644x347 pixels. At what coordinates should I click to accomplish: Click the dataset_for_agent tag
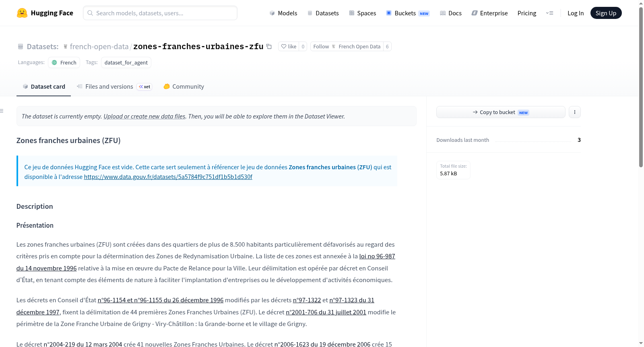(x=126, y=62)
